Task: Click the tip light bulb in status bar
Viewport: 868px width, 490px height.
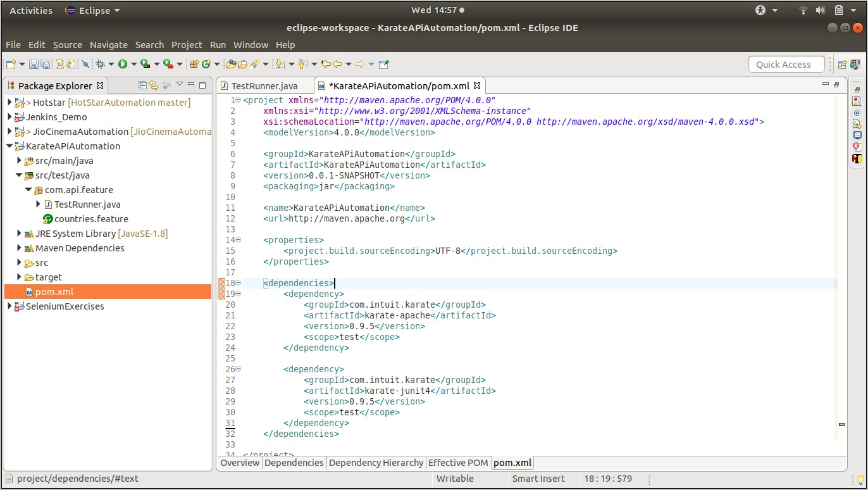Action: (x=860, y=479)
